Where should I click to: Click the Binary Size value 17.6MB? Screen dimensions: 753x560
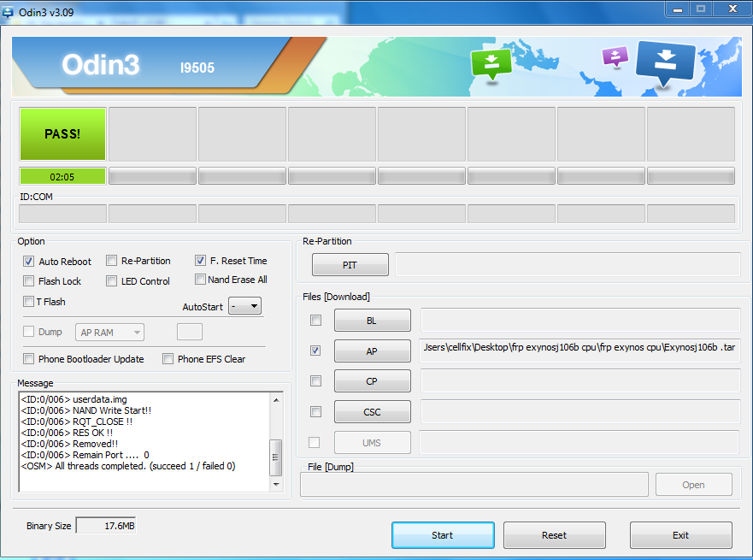point(106,526)
